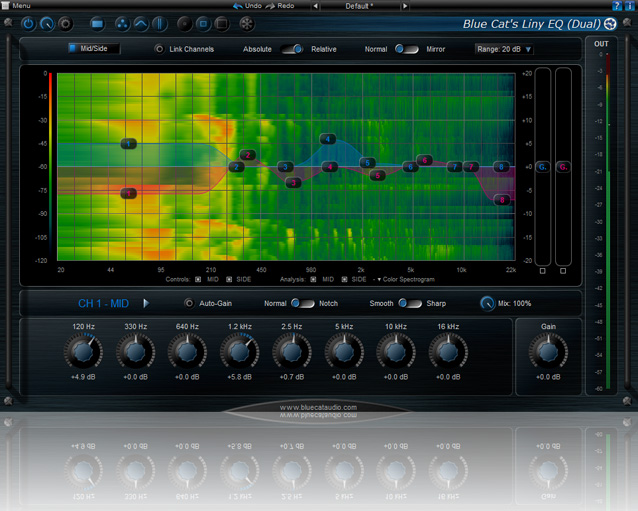Open the Color Spectrogram dropdown
This screenshot has height=511, width=638.
(x=406, y=280)
